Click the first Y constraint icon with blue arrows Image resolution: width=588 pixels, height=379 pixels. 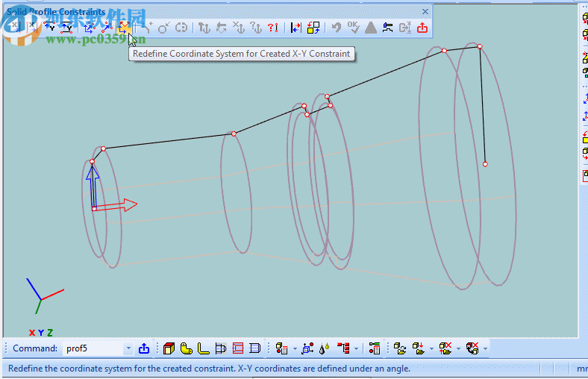(50, 28)
